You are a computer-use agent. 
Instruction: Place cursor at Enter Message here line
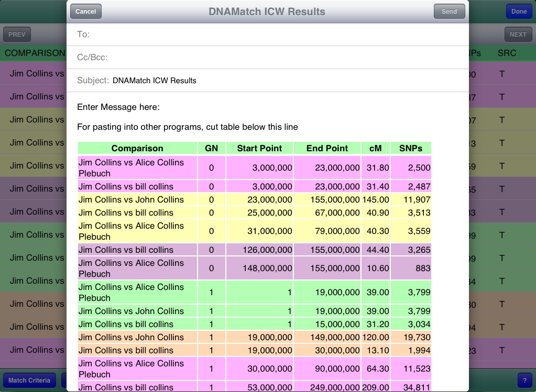tap(118, 107)
